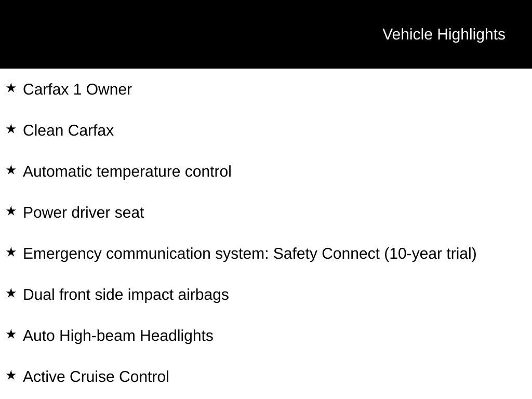Click Auto High-beam Headlights item
The image size is (532, 399).
point(118,336)
